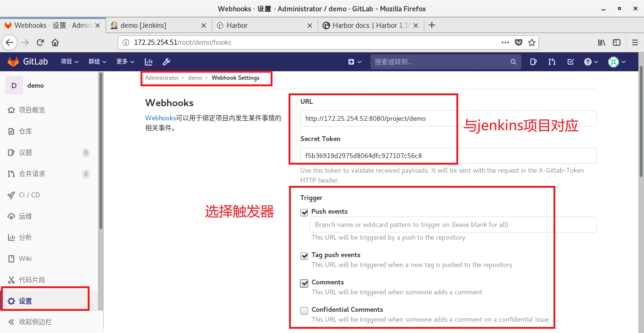Screen dimensions: 644x333
Task: Open the merge requests icon in the top navbar
Action: 552,61
